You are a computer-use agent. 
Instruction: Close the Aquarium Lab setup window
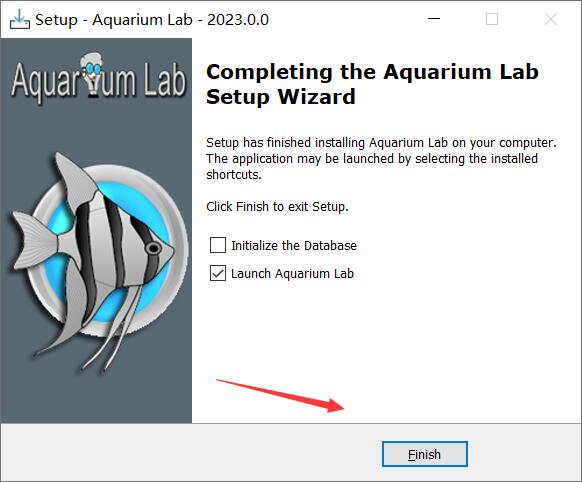(x=550, y=19)
